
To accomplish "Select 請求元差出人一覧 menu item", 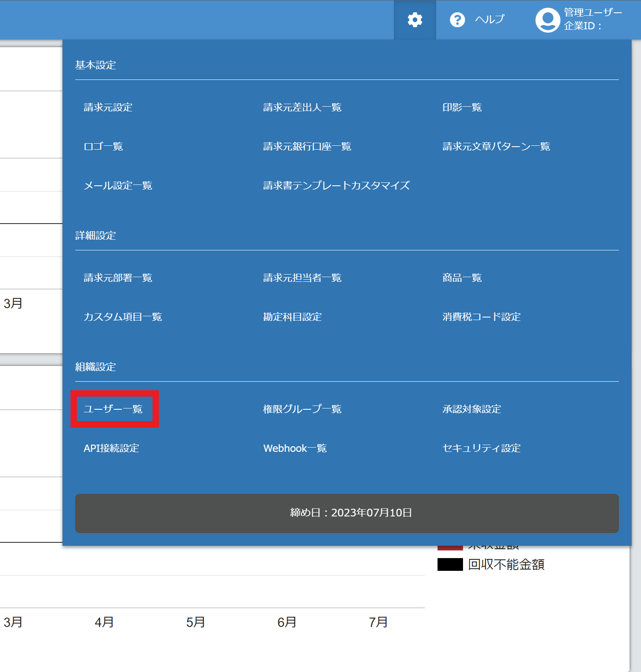I will pos(302,108).
